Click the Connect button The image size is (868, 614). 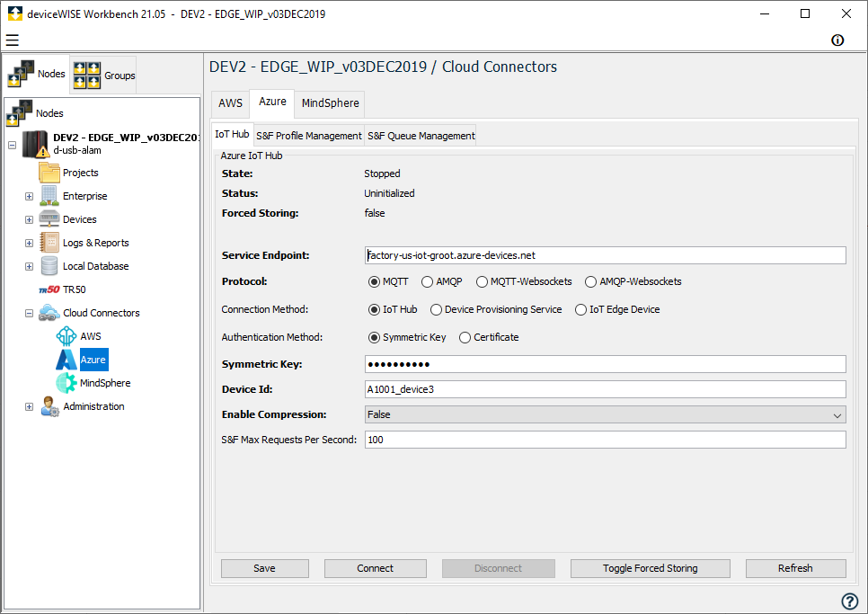click(x=376, y=568)
